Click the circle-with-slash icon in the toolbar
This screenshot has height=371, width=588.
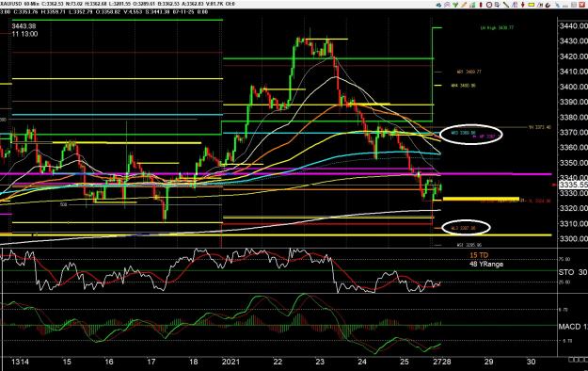click(489, 5)
